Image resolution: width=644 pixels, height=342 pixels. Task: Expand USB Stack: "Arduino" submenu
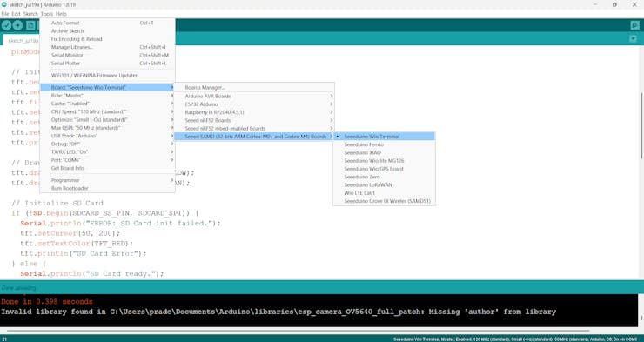107,136
